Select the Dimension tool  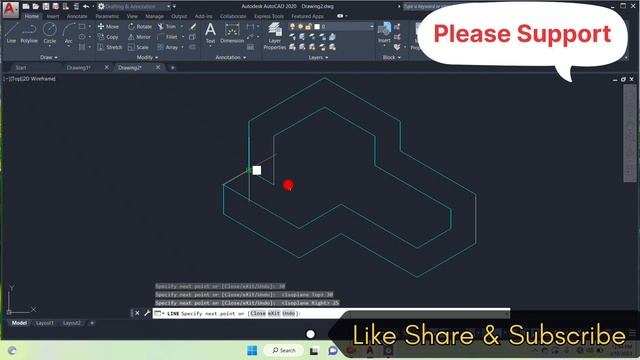coord(232,33)
